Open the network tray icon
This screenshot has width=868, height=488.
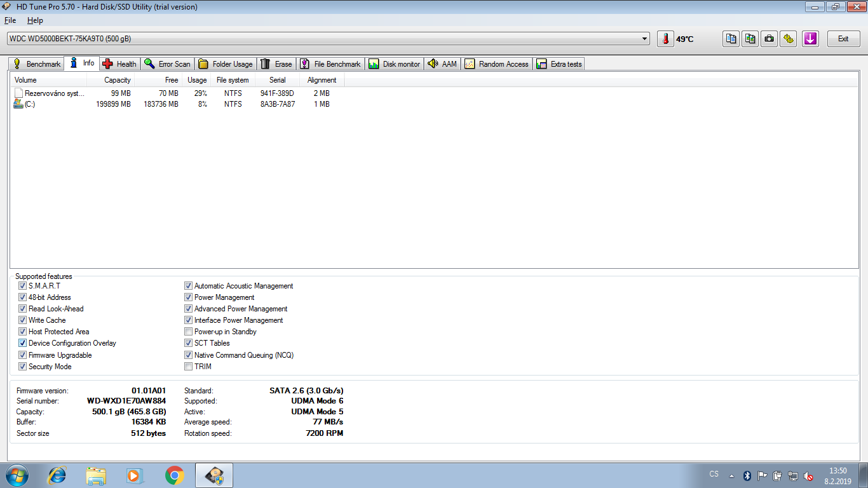793,475
